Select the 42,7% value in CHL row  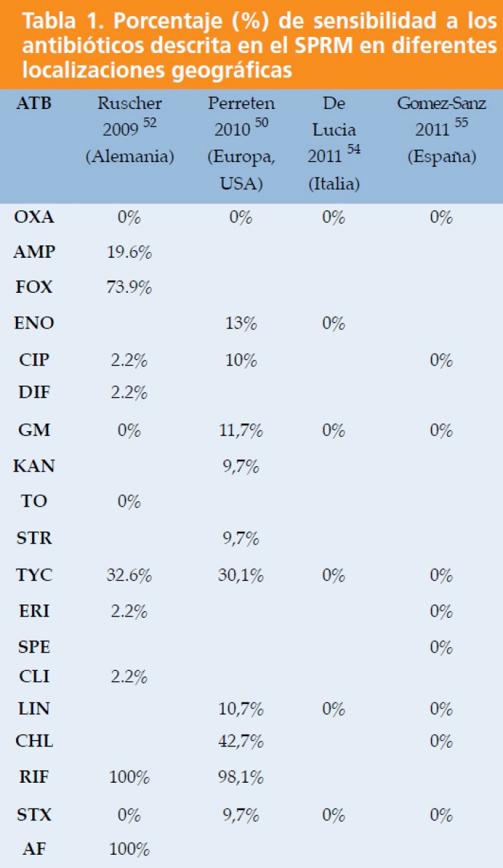(240, 742)
